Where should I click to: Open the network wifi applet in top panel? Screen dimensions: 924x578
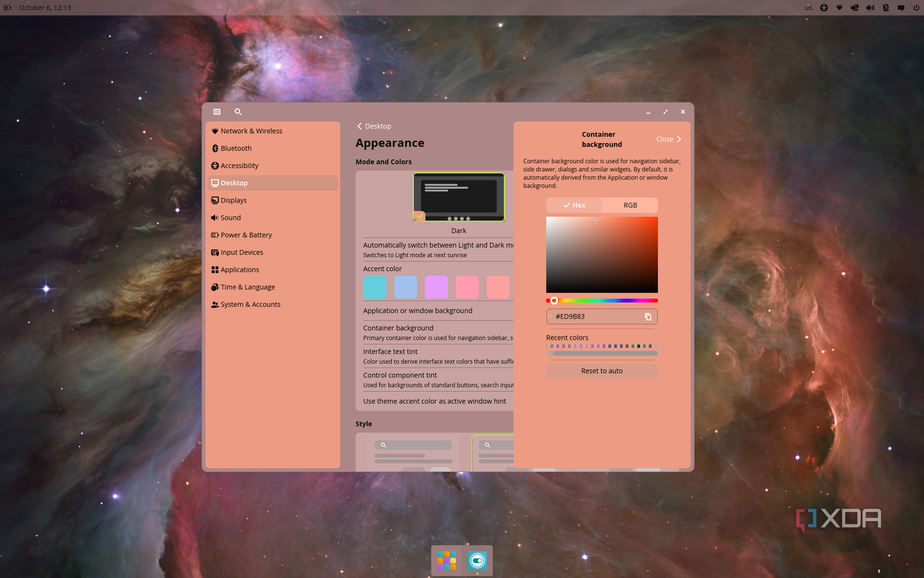click(839, 8)
